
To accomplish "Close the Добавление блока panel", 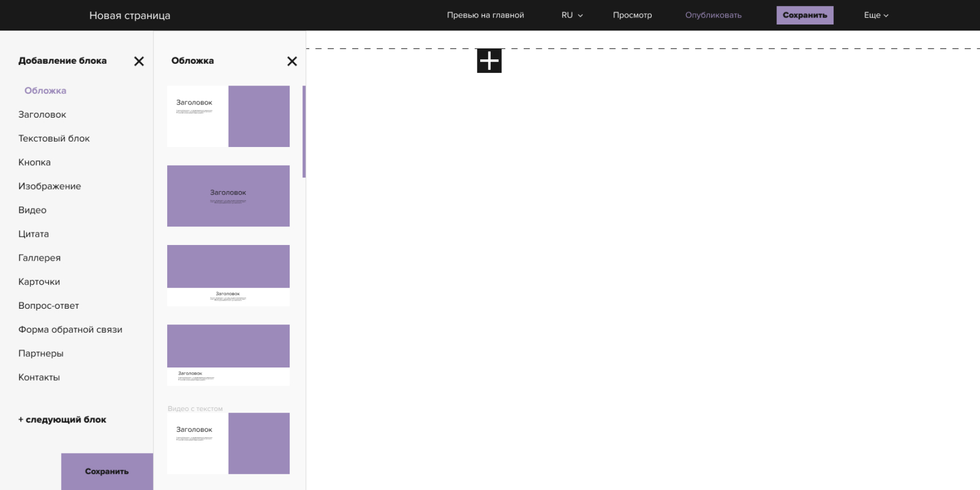I will (x=139, y=62).
